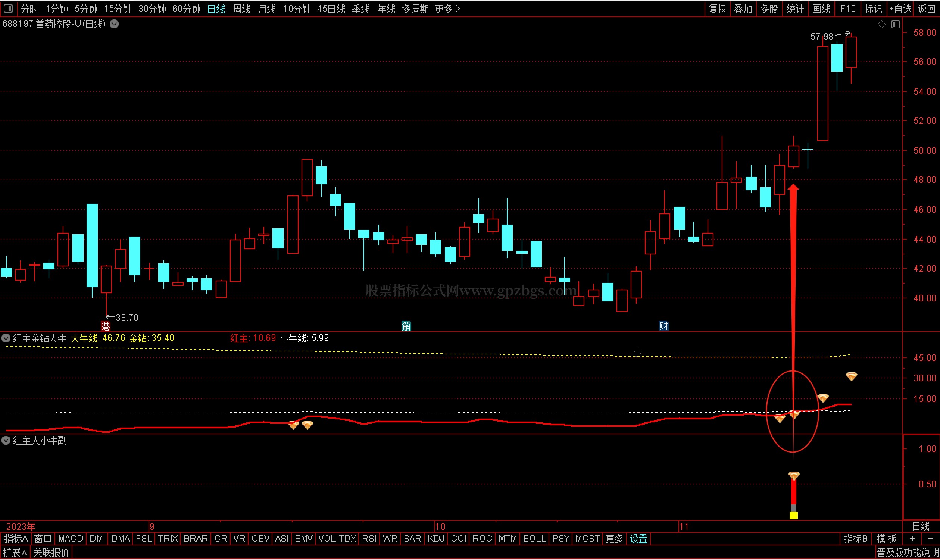Switch to 60分钟 period
This screenshot has width=940, height=560.
coord(187,9)
